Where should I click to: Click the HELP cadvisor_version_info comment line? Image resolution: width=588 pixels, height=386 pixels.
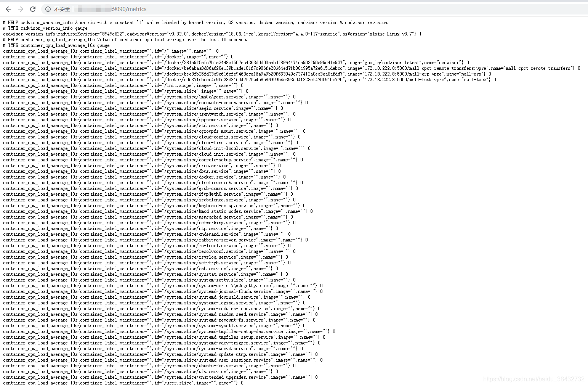196,23
